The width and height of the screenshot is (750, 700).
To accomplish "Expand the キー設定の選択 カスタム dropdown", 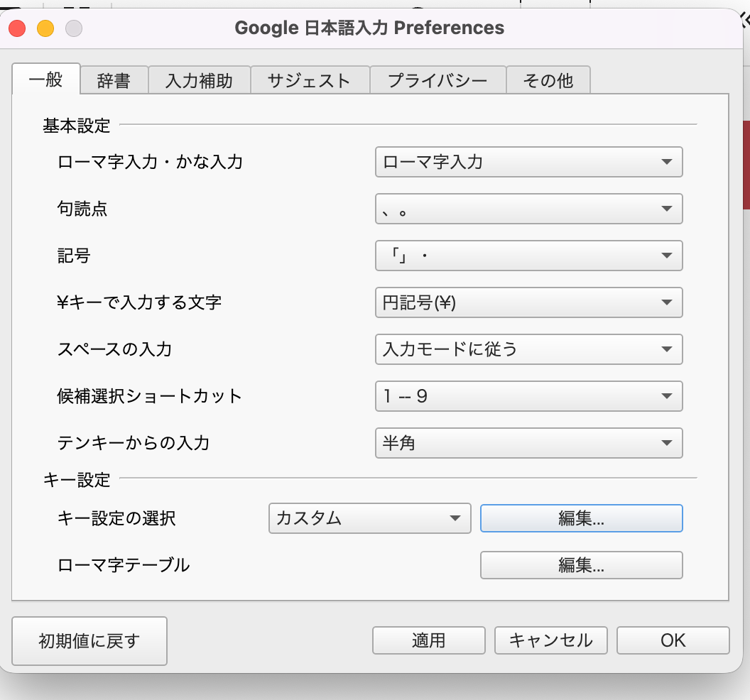I will 369,518.
